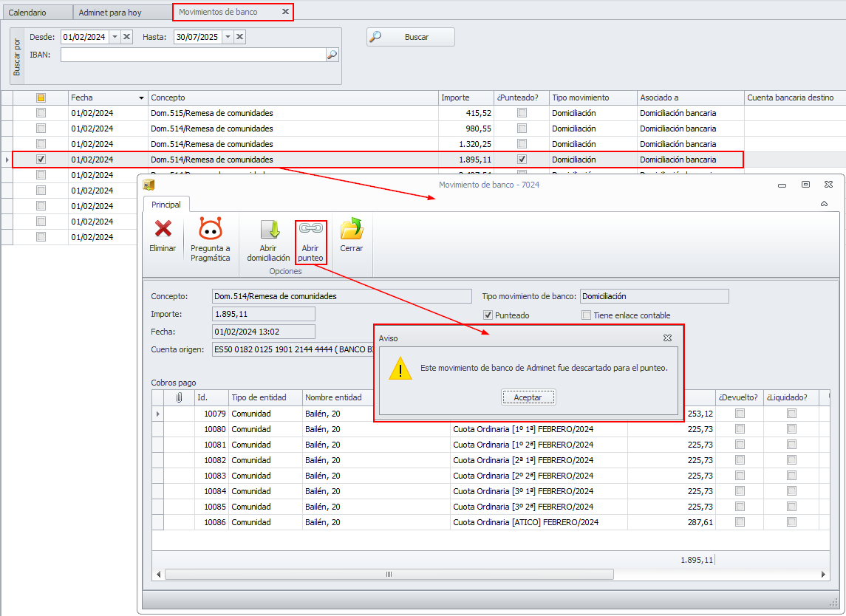The height and width of the screenshot is (616, 846).
Task: Click right scroll arrow of Cobros grid
Action: 823,575
